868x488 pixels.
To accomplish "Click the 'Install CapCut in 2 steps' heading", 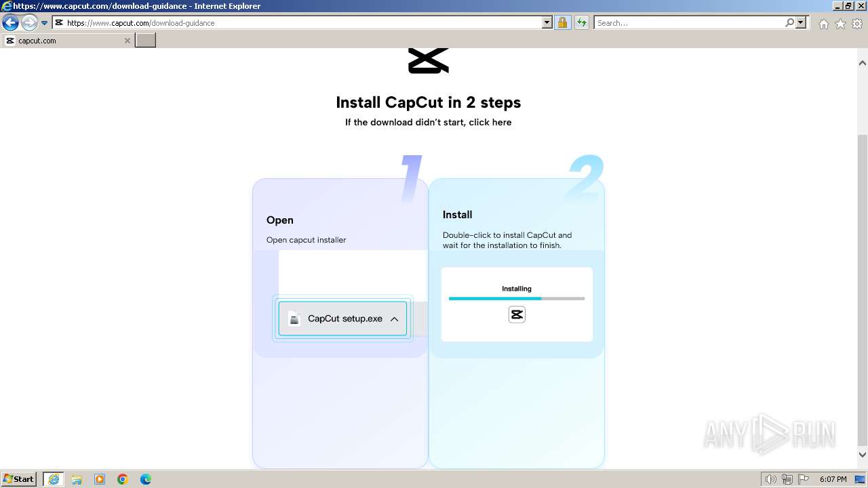I will [428, 102].
